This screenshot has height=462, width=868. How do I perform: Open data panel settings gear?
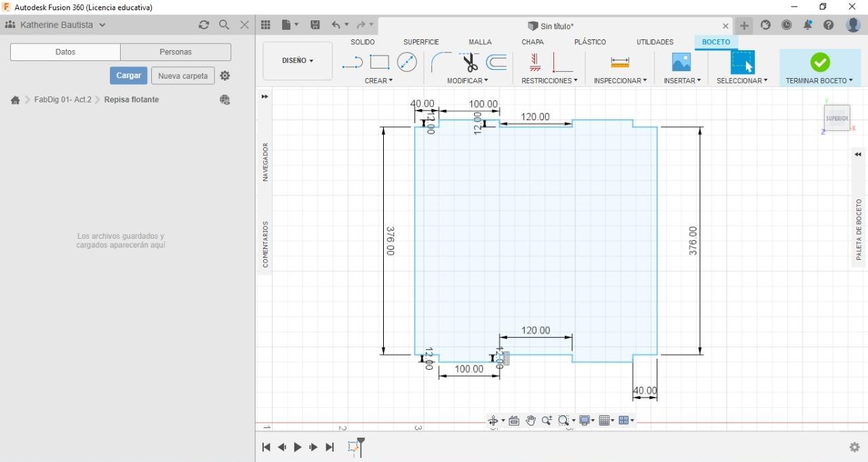225,76
